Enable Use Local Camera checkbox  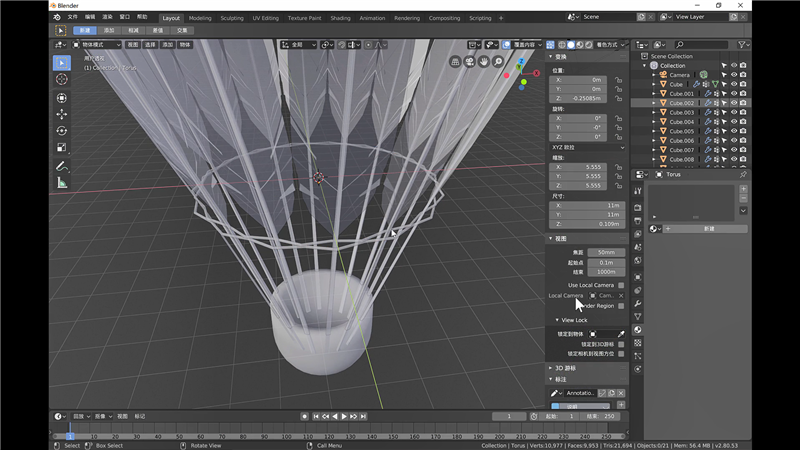tap(621, 285)
